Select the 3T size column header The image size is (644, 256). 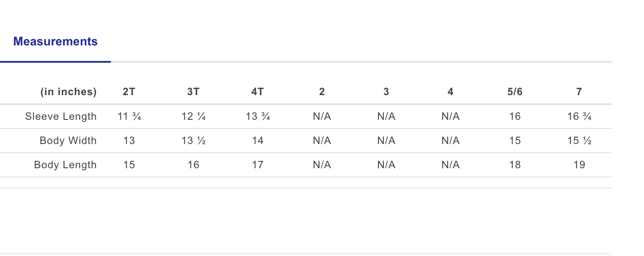pos(193,92)
